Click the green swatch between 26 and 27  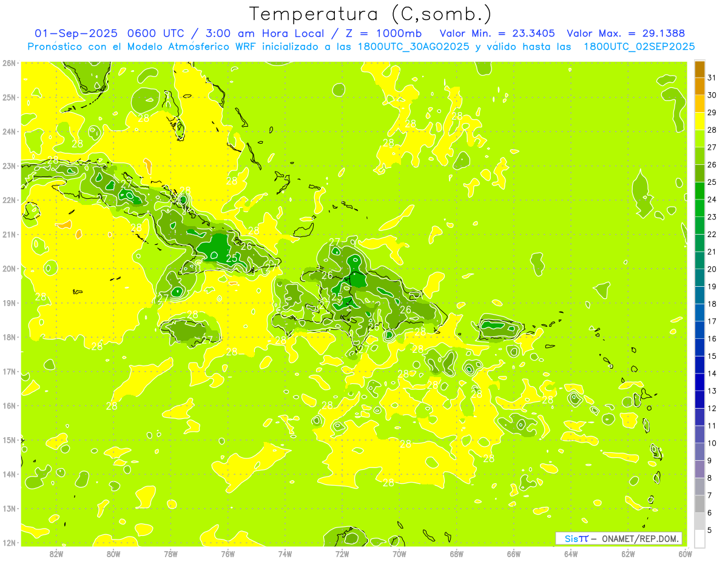[x=699, y=156]
